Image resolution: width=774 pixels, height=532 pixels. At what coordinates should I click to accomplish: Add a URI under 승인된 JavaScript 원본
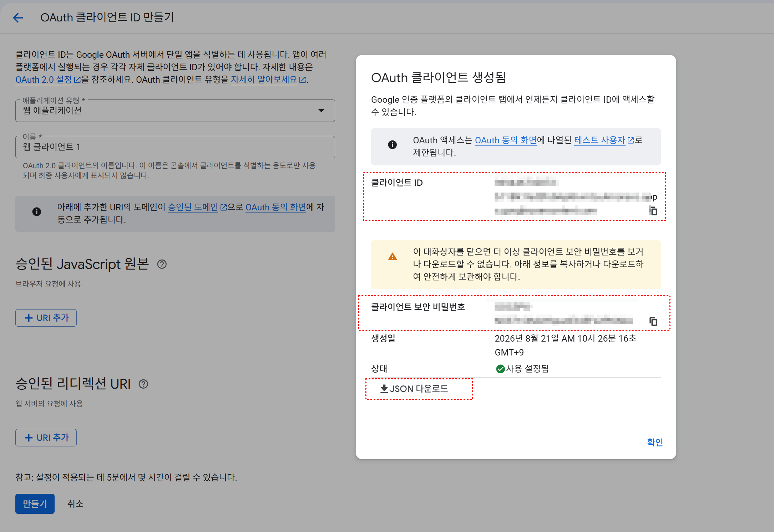tap(46, 318)
